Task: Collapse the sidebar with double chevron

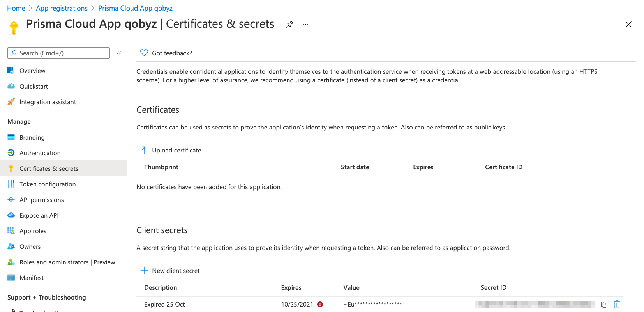Action: click(x=119, y=53)
